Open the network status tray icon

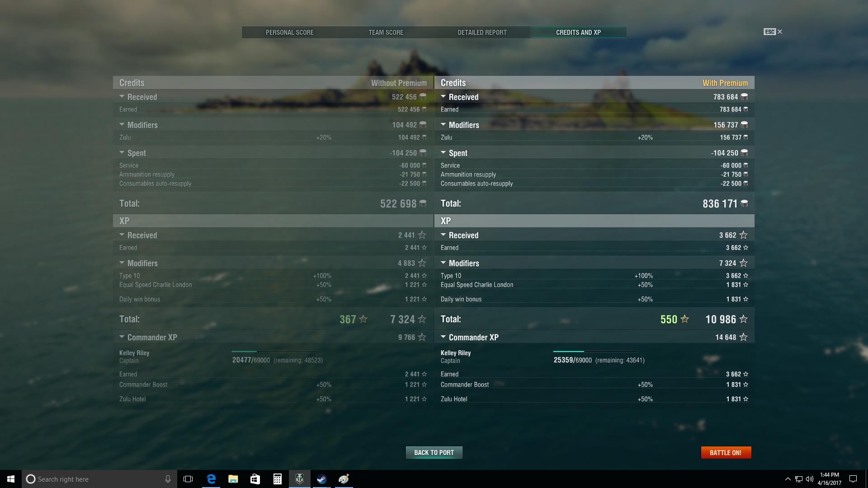coord(799,479)
